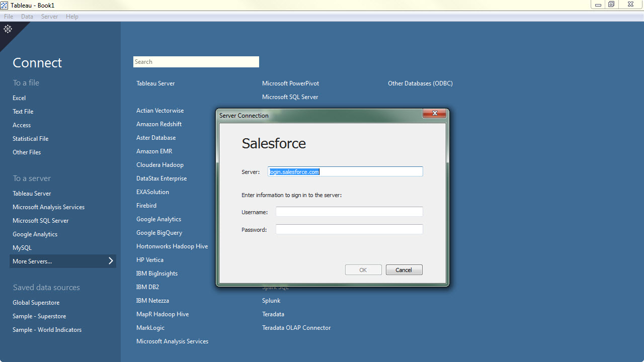
Task: Close the Server Connection dialog
Action: (x=434, y=114)
